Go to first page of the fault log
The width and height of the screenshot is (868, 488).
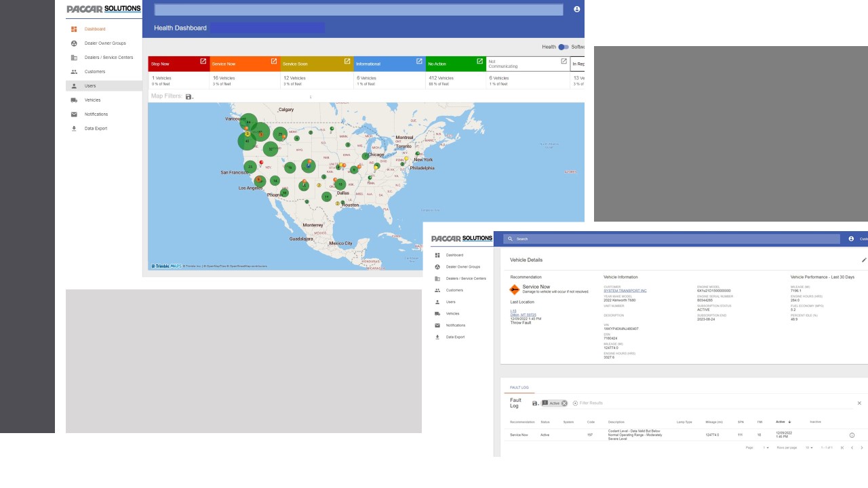[842, 448]
